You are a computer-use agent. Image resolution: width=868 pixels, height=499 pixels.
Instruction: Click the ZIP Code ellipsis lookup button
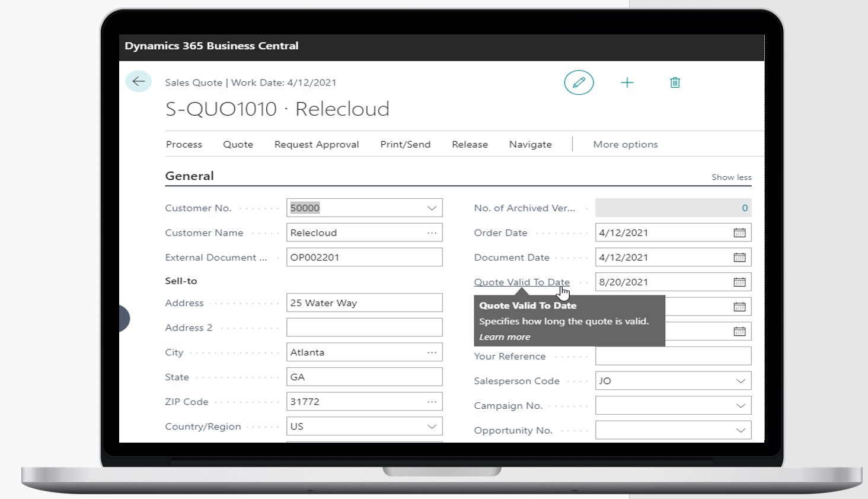pos(432,402)
